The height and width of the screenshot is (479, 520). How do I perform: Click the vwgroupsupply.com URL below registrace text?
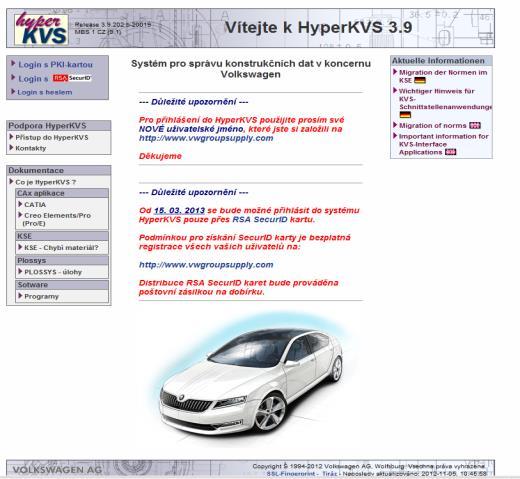point(206,265)
